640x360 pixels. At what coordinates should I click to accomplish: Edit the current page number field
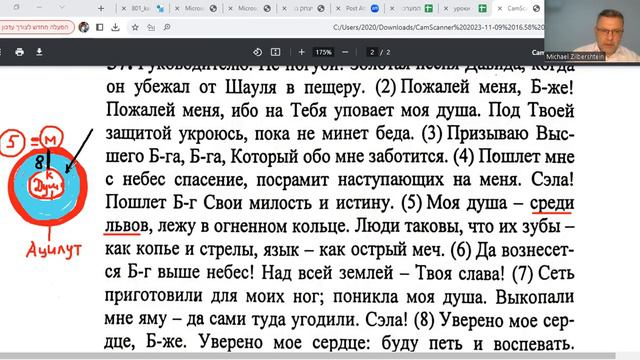pyautogui.click(x=372, y=52)
